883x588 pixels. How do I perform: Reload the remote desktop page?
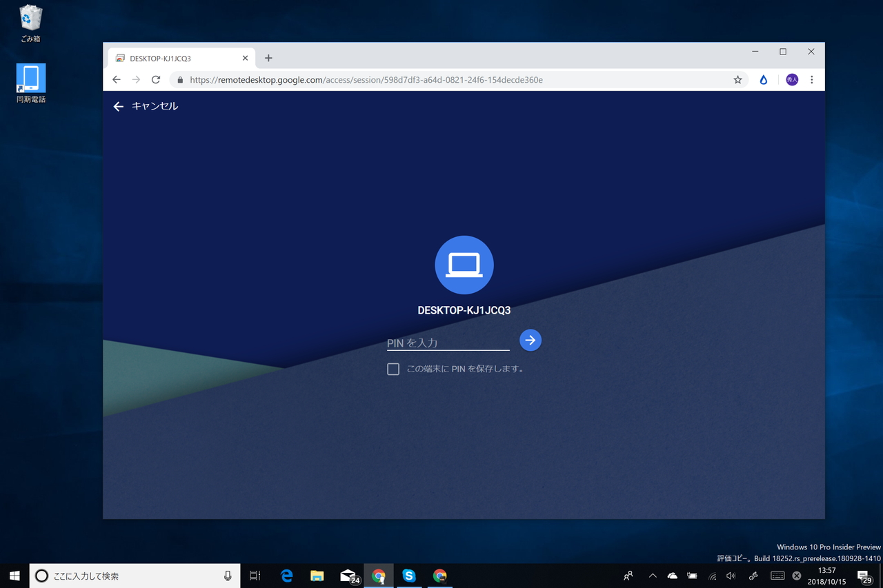[x=156, y=80]
